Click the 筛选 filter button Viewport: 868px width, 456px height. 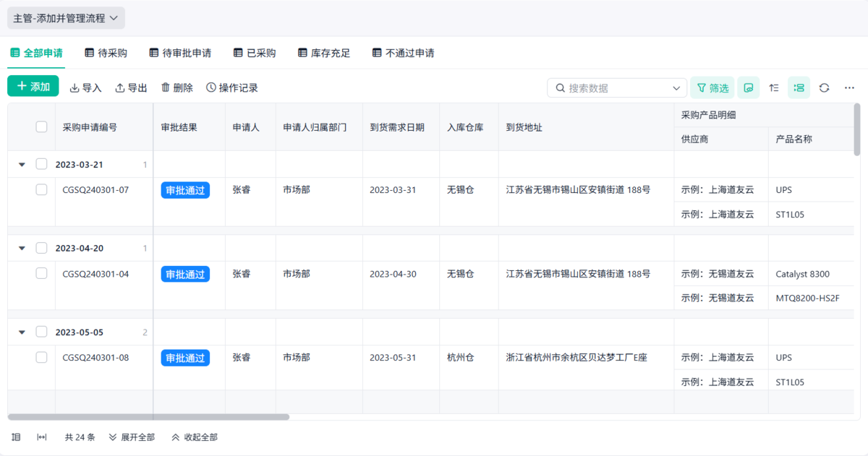pyautogui.click(x=712, y=87)
